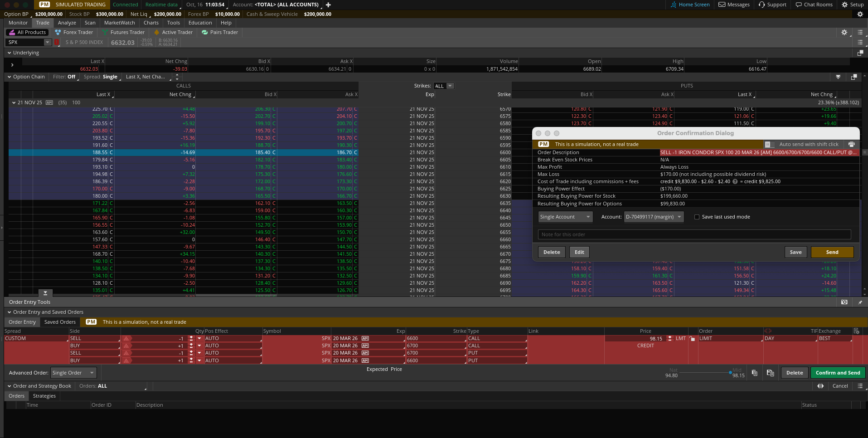Open the Strikes ALL dropdown
868x438 pixels.
[443, 86]
